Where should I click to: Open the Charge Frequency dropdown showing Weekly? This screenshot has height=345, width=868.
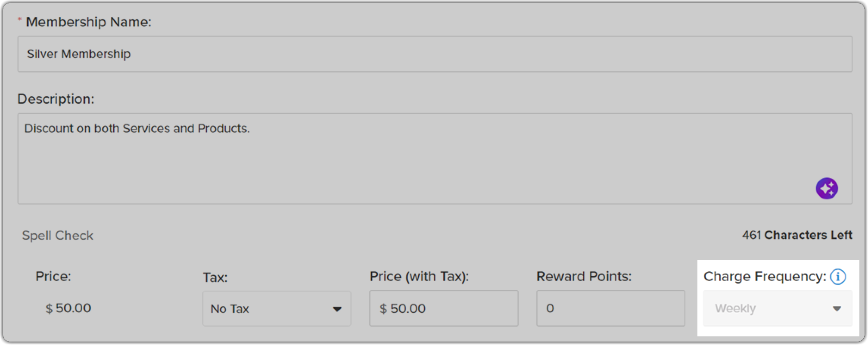click(778, 308)
